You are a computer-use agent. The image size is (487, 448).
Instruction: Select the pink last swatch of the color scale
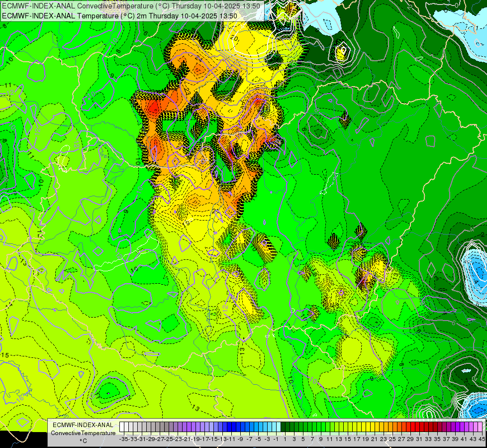coord(480,427)
